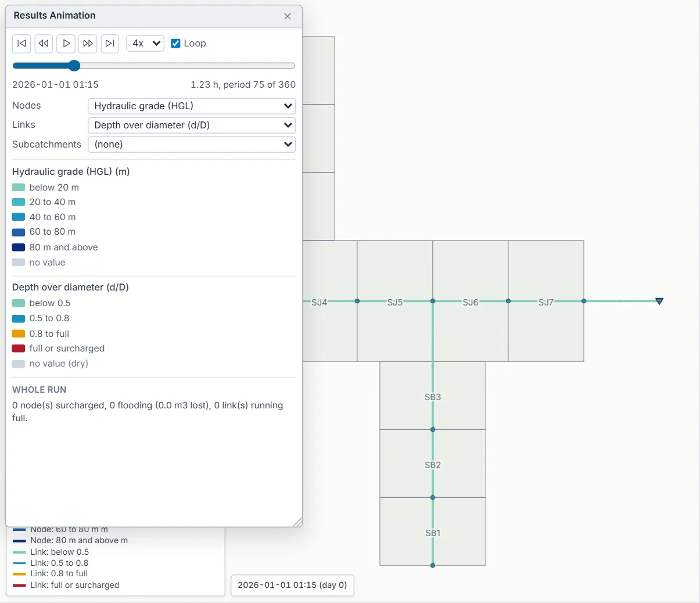Select subcatchment label SJ5 on map
Viewport: 700px width, 603px height.
click(x=395, y=302)
